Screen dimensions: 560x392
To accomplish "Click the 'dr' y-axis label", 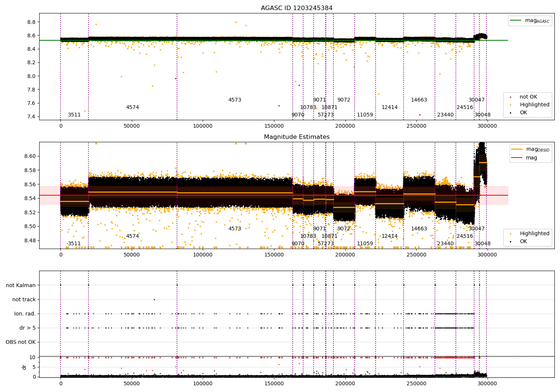I will 24,367.
